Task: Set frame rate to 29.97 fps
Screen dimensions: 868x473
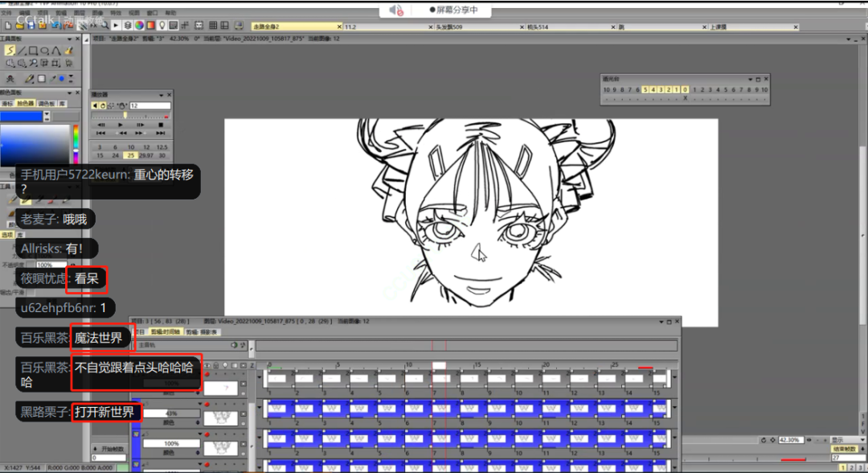Action: pyautogui.click(x=146, y=155)
